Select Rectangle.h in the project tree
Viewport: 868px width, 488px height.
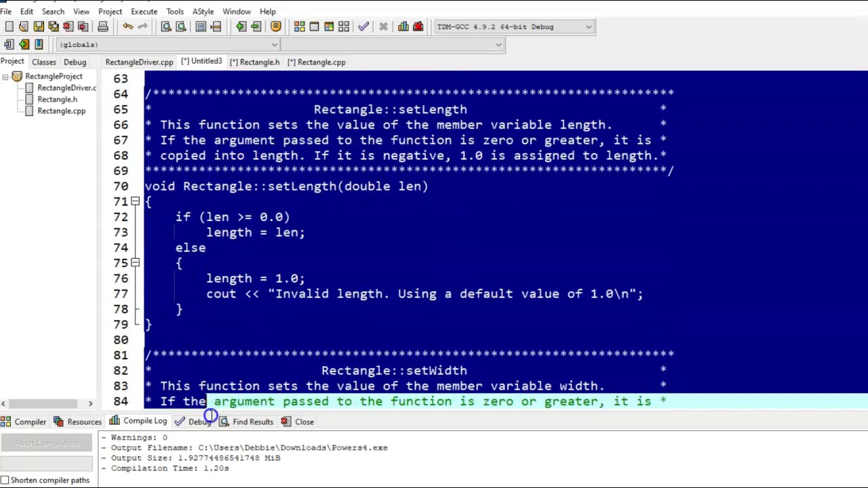pyautogui.click(x=57, y=99)
